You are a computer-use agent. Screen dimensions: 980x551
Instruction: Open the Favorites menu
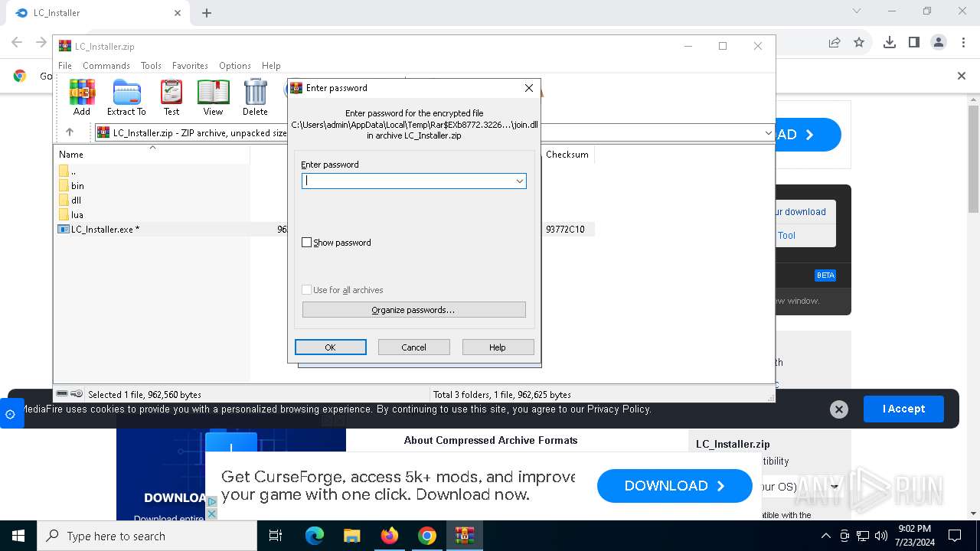point(190,66)
